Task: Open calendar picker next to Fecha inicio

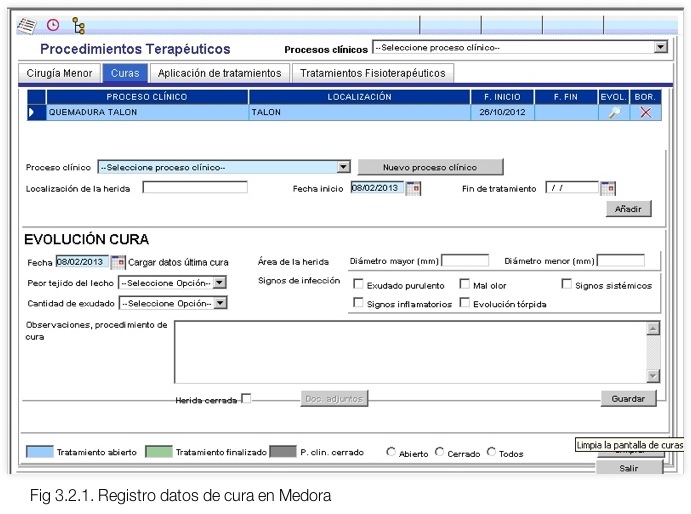Action: (x=414, y=188)
